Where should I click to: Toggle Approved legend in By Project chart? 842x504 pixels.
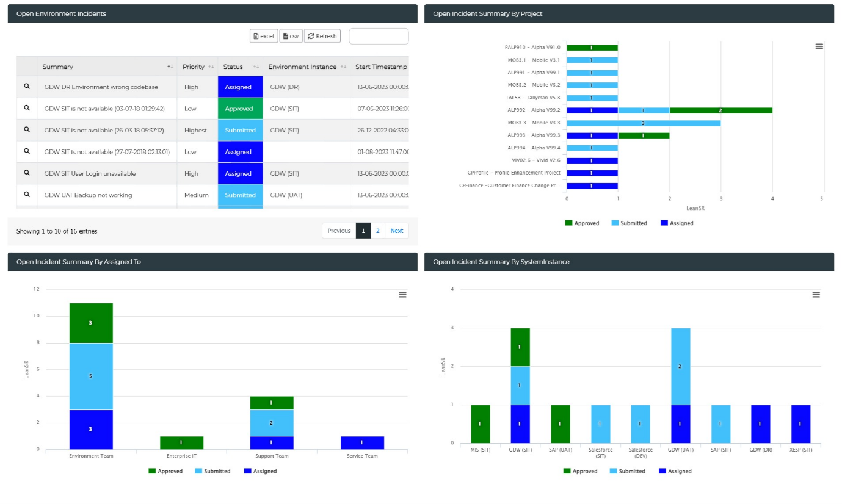tap(583, 223)
